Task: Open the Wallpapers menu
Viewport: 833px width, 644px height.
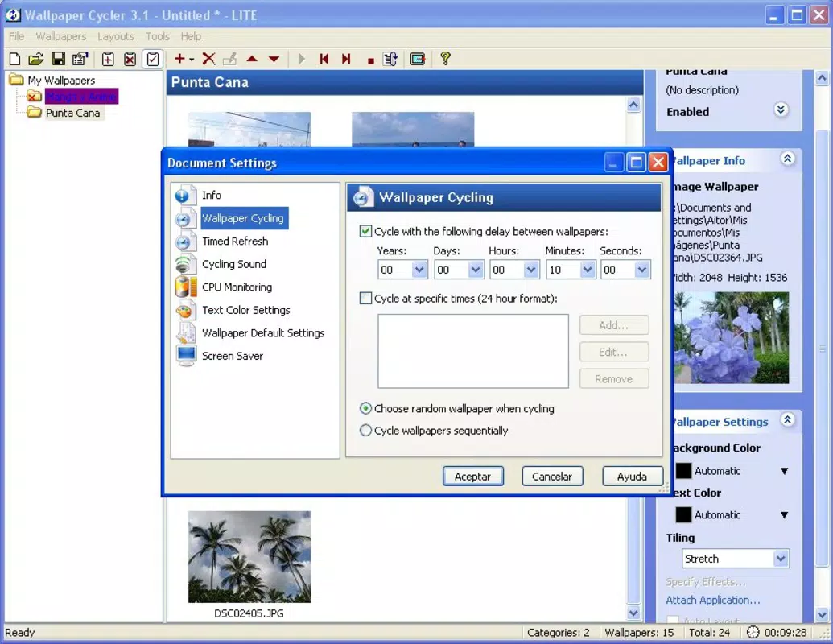Action: 61,36
